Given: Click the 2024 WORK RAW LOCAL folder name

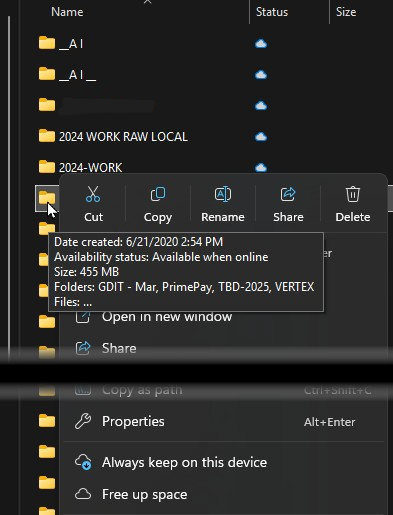Looking at the screenshot, I should (x=123, y=137).
